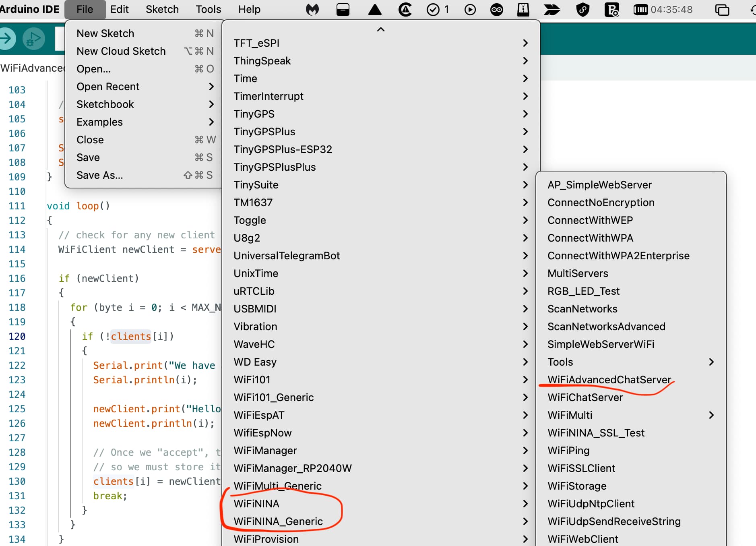Select Open... in File menu
This screenshot has height=546, width=756.
pos(144,69)
